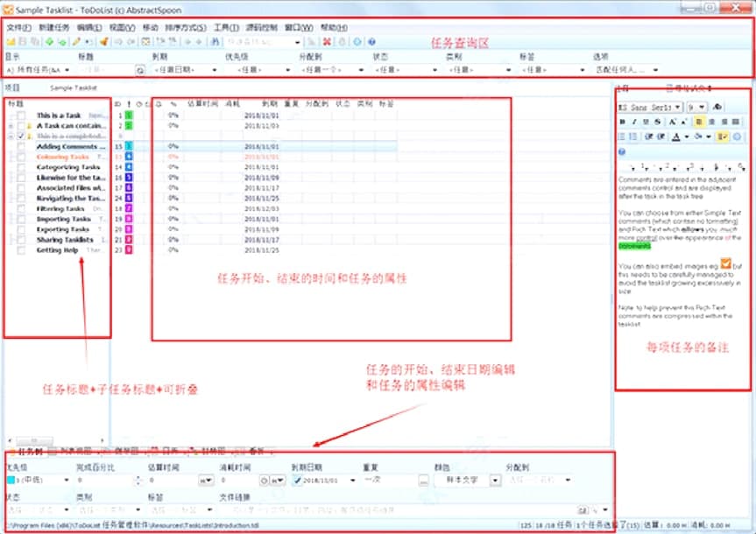Click the blue preferences toolbar icon

click(357, 42)
